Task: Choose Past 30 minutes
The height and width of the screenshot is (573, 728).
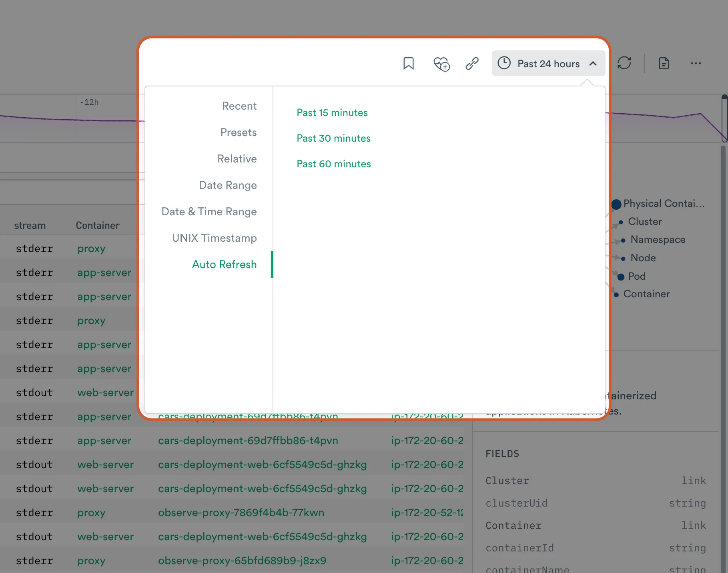Action: [x=333, y=138]
